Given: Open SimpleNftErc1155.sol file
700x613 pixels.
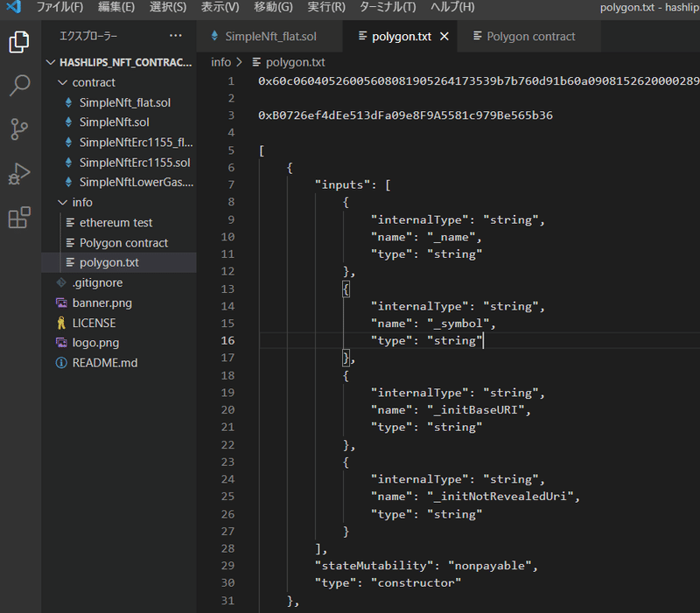Looking at the screenshot, I should [x=135, y=163].
